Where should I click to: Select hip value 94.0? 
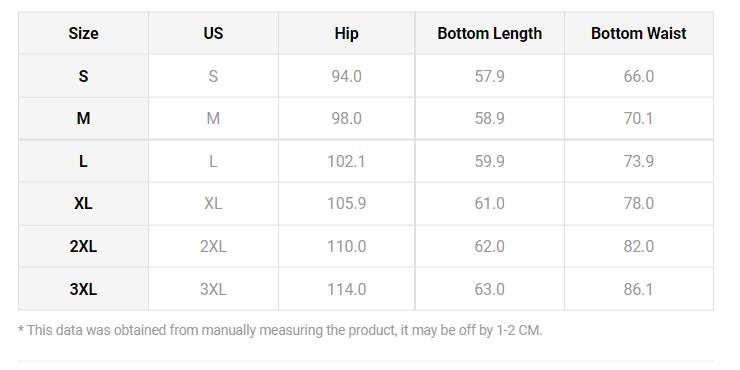[x=346, y=76]
